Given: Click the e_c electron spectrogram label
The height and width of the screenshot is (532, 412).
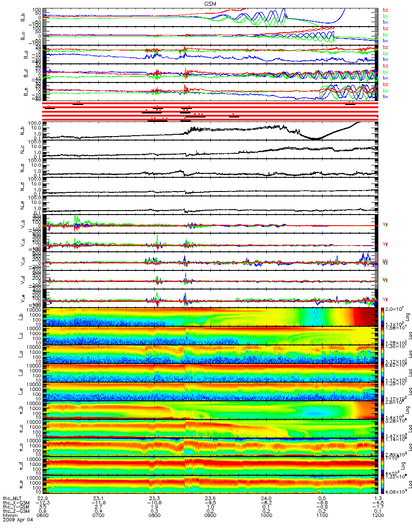Looking at the screenshot, I should click(22, 429).
